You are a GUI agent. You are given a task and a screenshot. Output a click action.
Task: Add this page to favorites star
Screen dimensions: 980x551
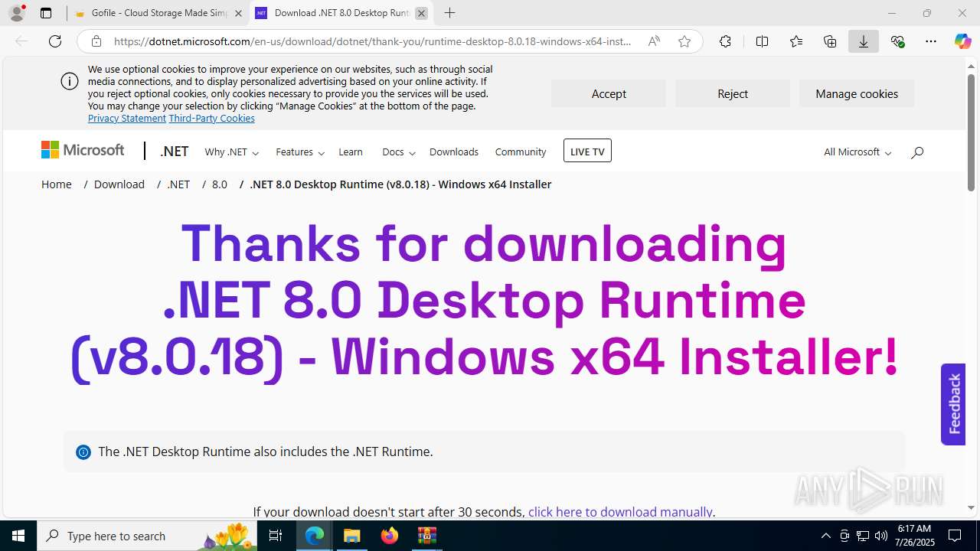coord(684,41)
